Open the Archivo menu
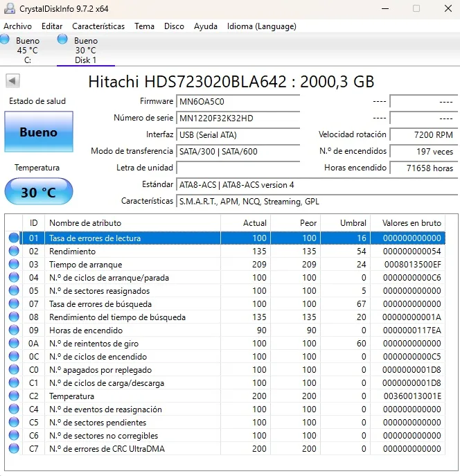The width and height of the screenshot is (460, 476). [x=17, y=26]
